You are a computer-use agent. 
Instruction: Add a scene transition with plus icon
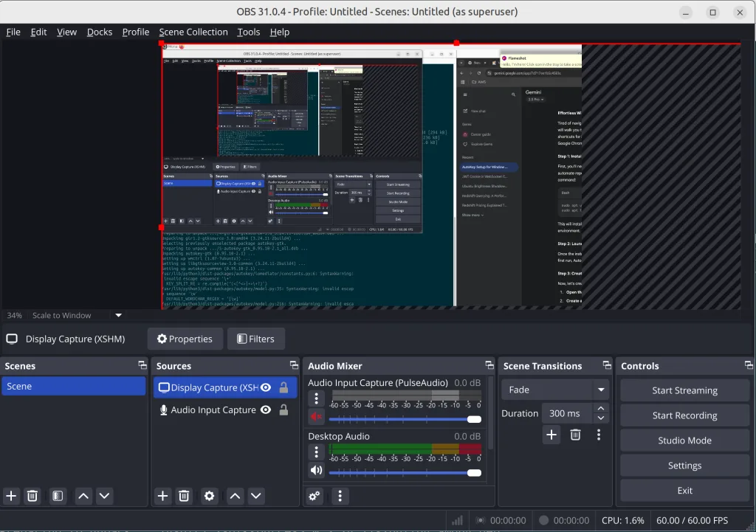coord(551,435)
